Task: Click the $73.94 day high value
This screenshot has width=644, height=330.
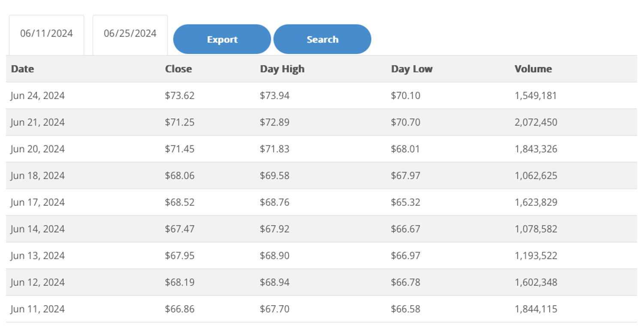Action: [274, 96]
